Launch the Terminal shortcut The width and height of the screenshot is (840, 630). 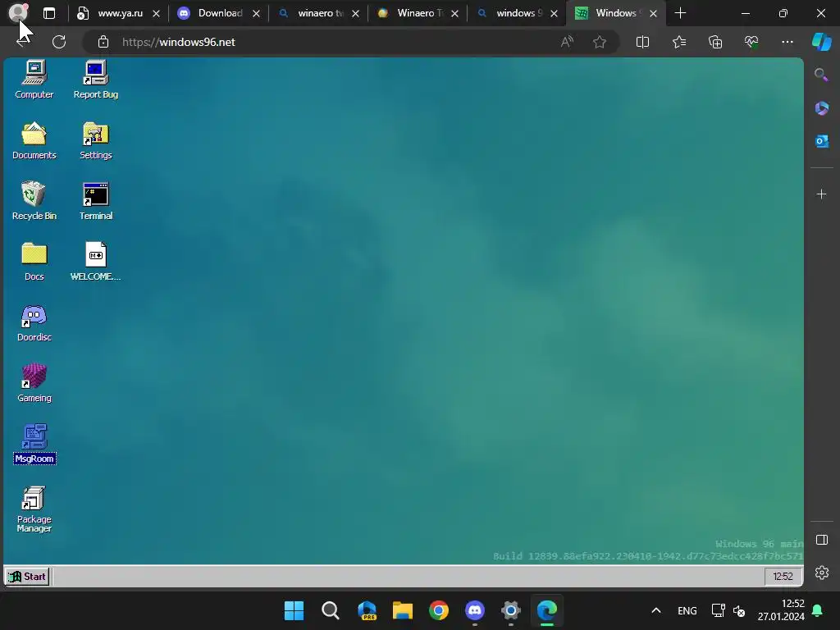pyautogui.click(x=96, y=201)
